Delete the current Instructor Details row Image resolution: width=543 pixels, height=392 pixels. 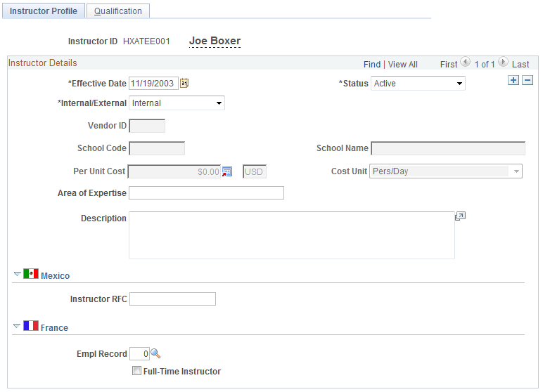click(x=528, y=80)
